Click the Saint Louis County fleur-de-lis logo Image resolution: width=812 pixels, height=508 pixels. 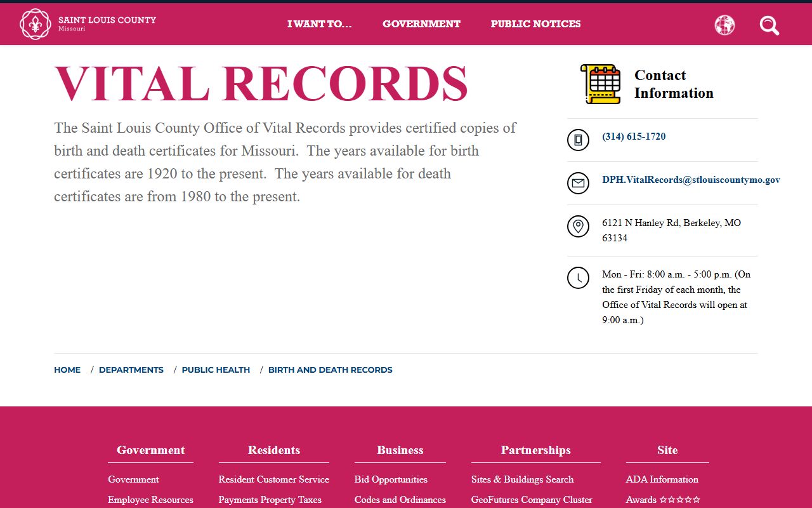pos(36,24)
